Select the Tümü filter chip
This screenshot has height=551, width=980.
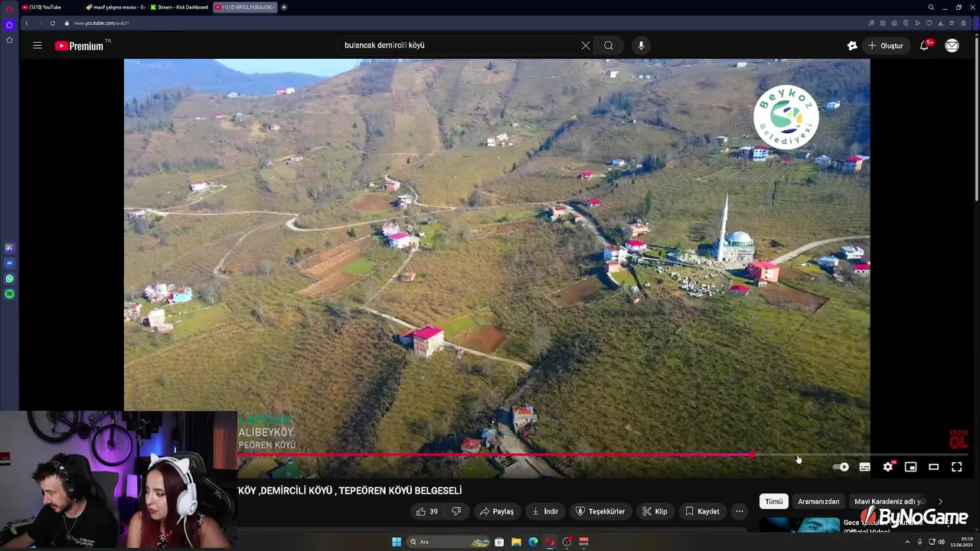coord(774,501)
